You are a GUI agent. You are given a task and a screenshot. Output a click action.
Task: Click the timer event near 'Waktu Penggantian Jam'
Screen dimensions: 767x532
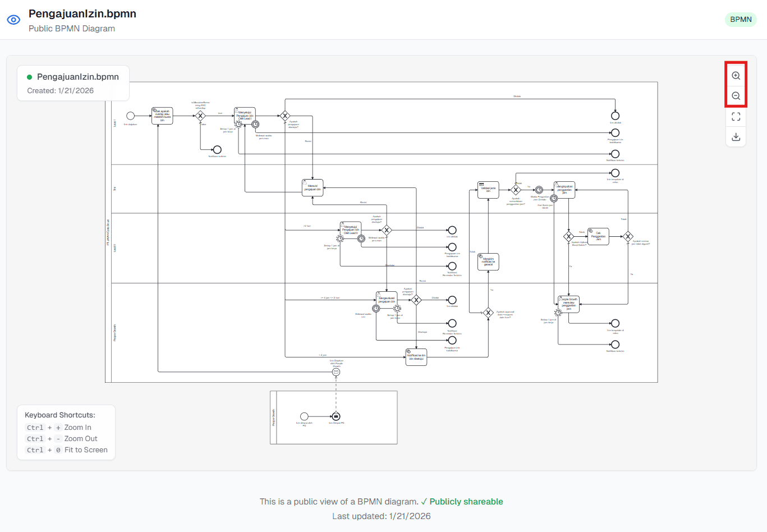pyautogui.click(x=539, y=190)
